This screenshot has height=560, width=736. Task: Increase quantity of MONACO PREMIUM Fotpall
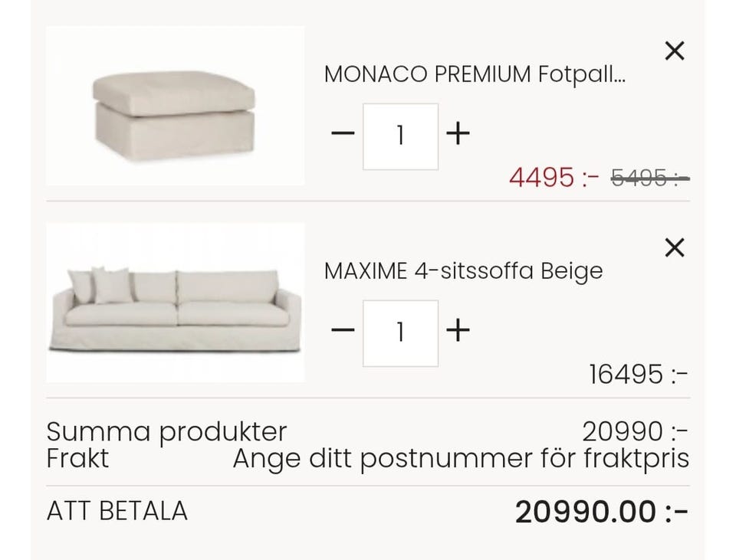click(x=458, y=134)
